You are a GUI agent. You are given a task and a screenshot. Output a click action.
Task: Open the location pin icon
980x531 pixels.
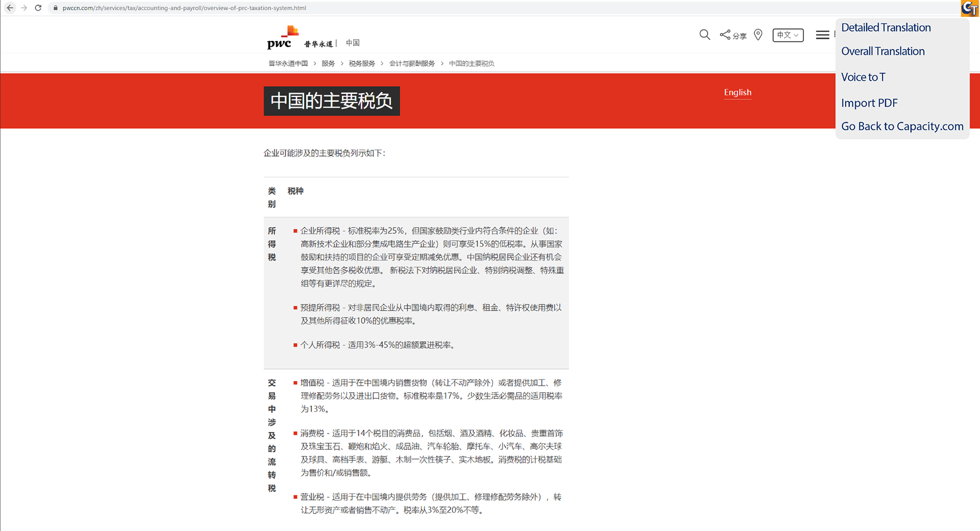point(758,35)
